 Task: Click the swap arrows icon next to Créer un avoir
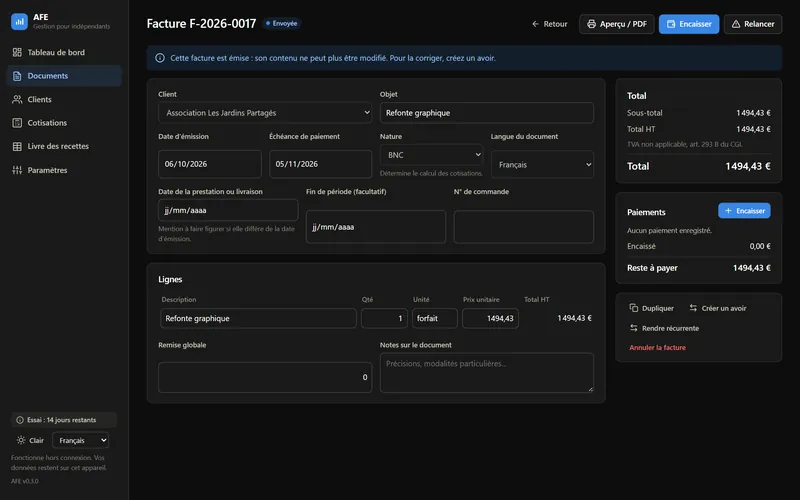pyautogui.click(x=693, y=308)
